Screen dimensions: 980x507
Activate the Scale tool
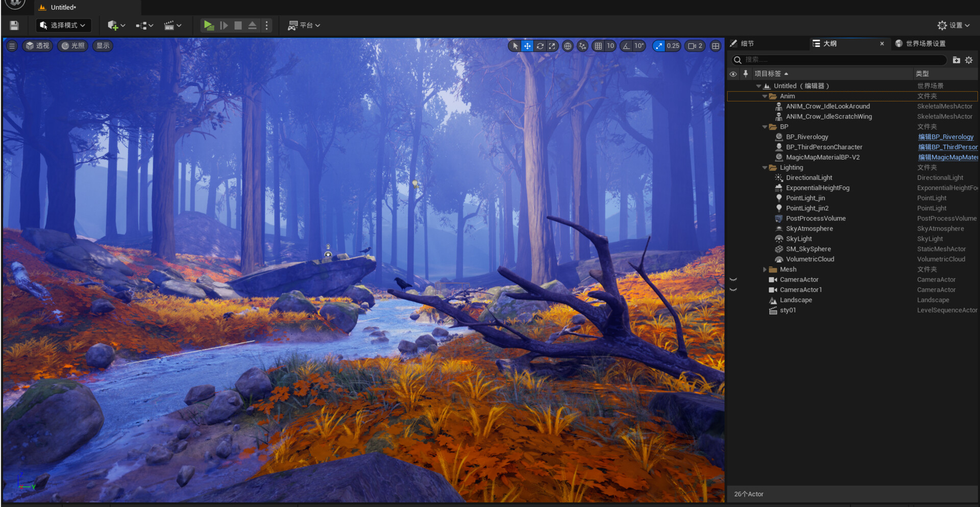[x=552, y=46]
